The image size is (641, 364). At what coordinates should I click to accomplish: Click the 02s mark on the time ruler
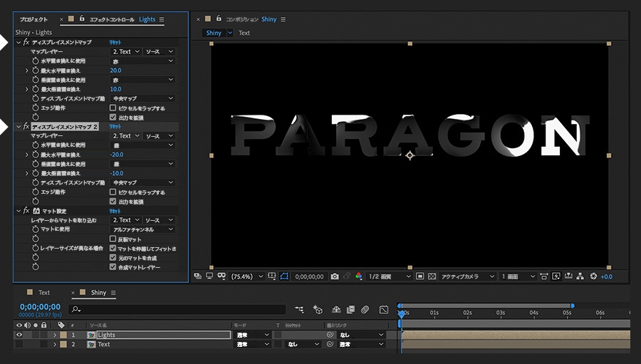point(467,313)
